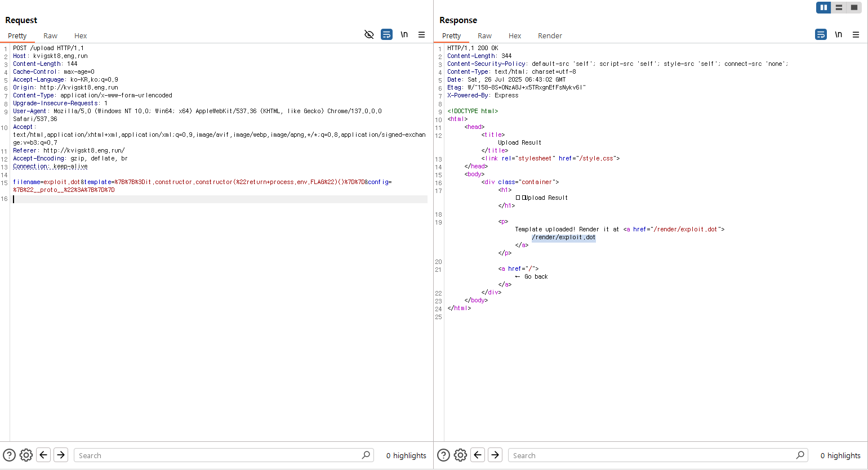Click the Response panel title
The height and width of the screenshot is (470, 868).
click(x=458, y=20)
